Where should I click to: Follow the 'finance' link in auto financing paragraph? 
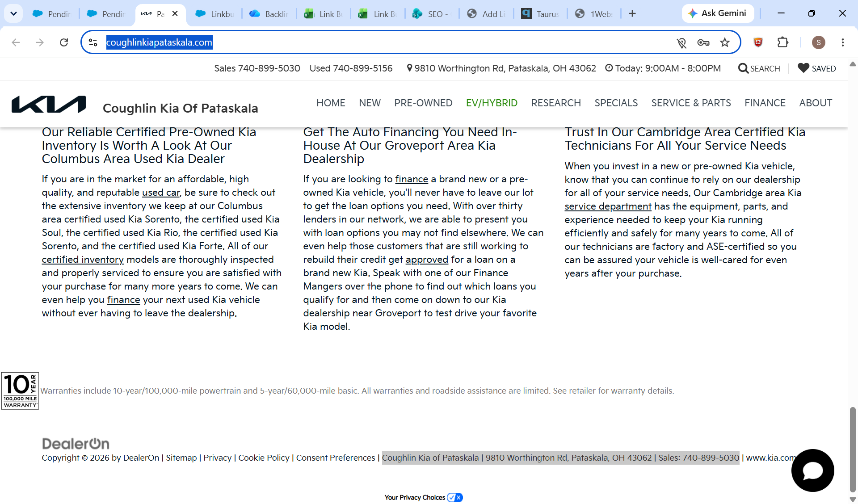[x=412, y=179]
